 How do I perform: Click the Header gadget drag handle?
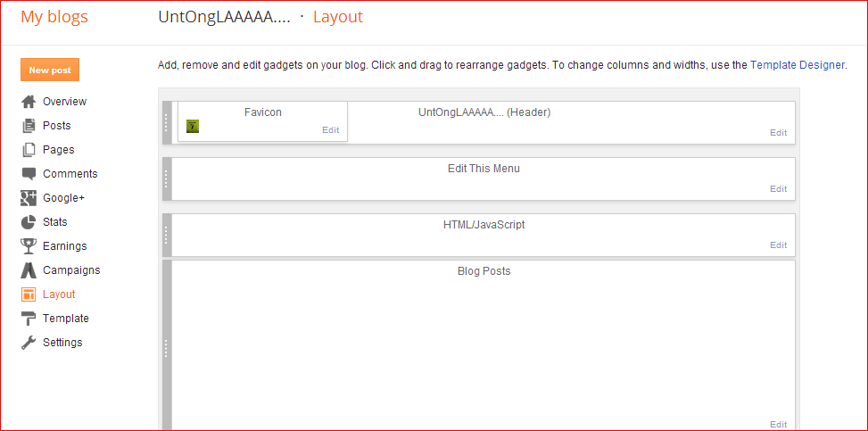167,122
